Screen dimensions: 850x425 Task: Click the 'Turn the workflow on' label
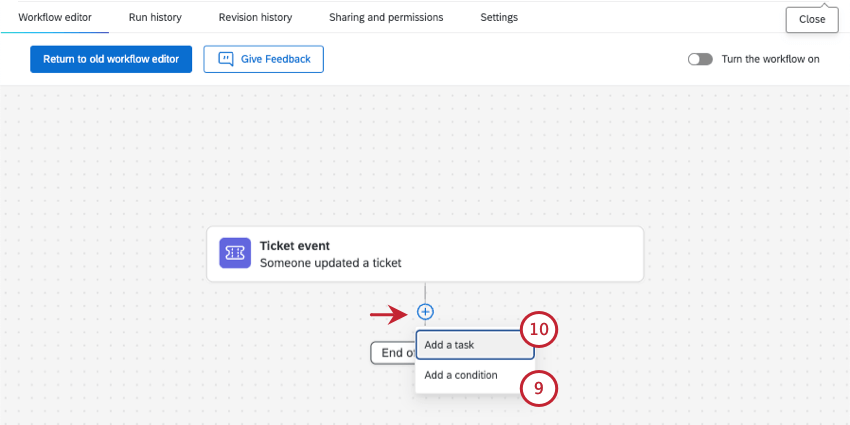point(770,59)
